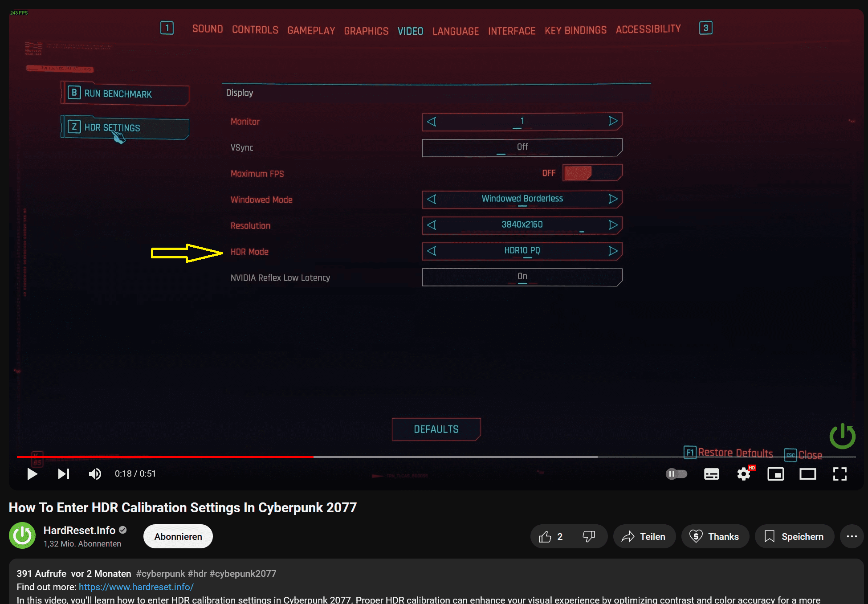Dislike the video with thumbs down
The width and height of the screenshot is (868, 604).
tap(589, 537)
